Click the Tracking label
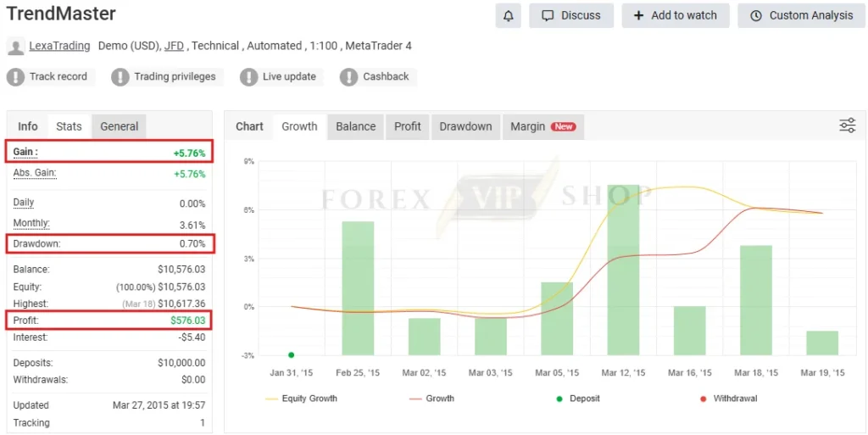Screen dimensions: 868x435 [31, 423]
